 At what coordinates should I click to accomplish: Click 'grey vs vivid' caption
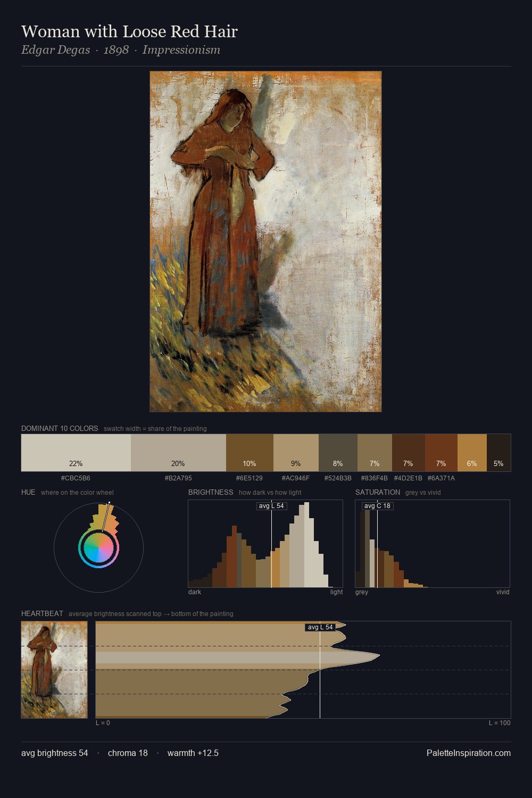click(x=423, y=493)
